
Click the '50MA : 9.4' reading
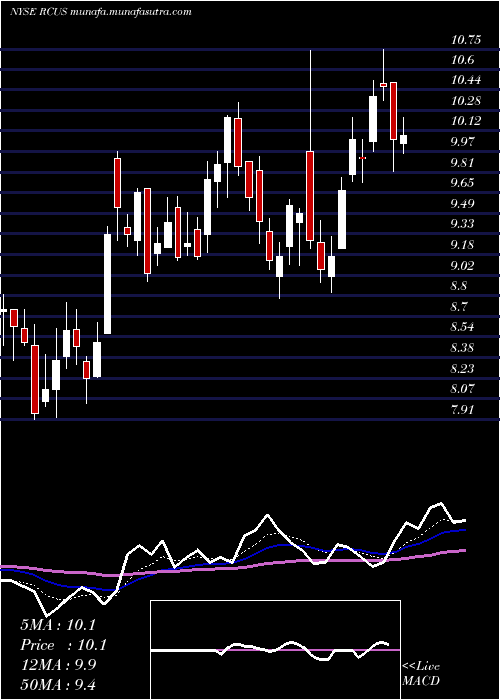58,685
